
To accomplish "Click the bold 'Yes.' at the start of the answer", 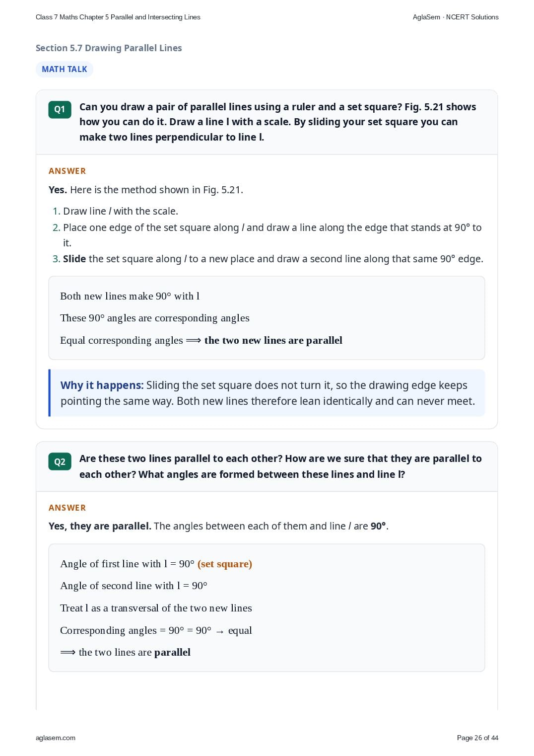I will click(58, 190).
